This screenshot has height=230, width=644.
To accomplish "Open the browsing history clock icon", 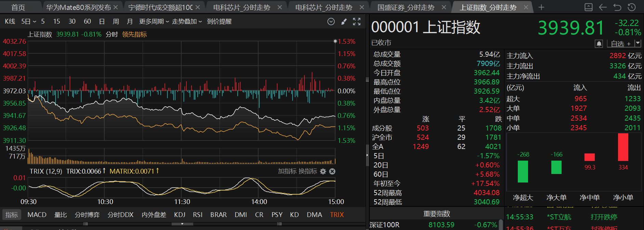I will [632, 7].
